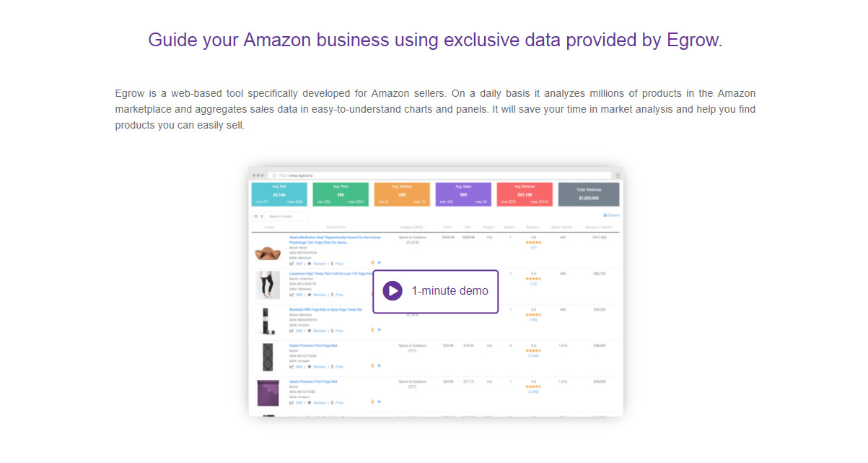Screen dimensions: 868x463
Task: Click the blue plus icon in first row
Action: [379, 263]
